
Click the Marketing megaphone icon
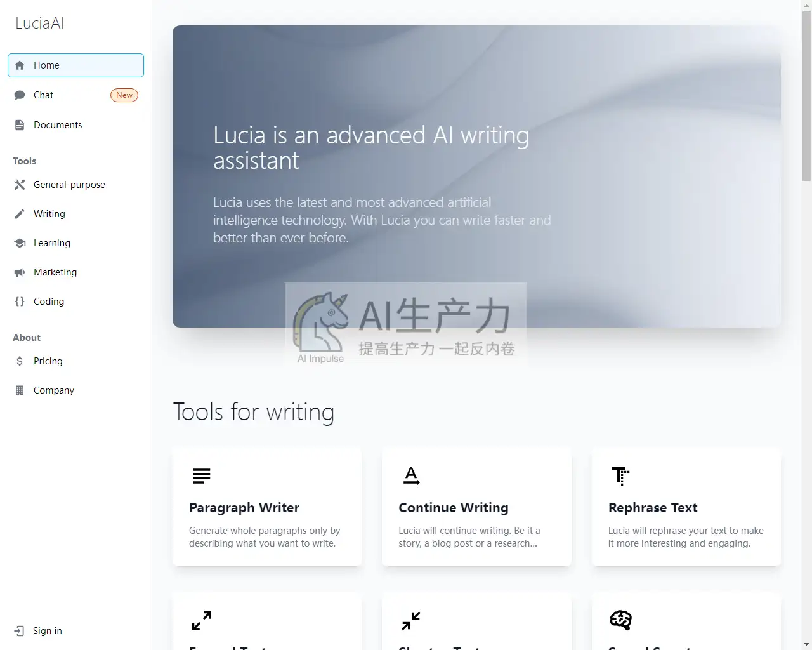coord(20,272)
